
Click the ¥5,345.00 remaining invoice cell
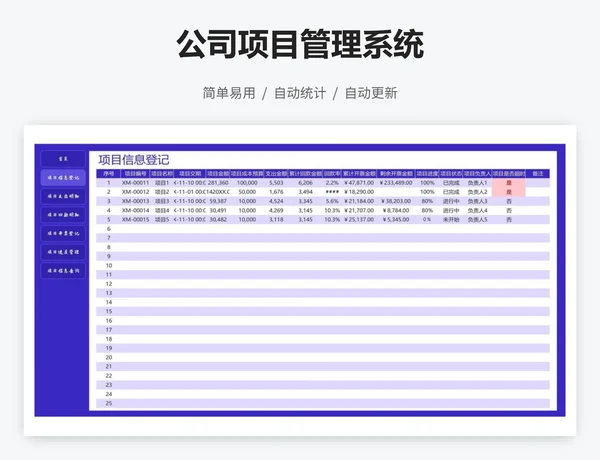coord(396,220)
